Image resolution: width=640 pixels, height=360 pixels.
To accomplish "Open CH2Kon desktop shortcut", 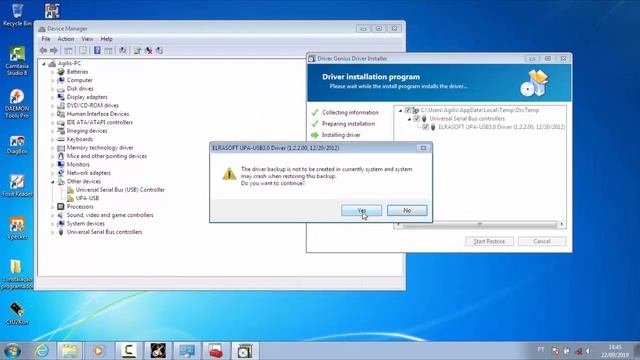I will click(x=17, y=313).
